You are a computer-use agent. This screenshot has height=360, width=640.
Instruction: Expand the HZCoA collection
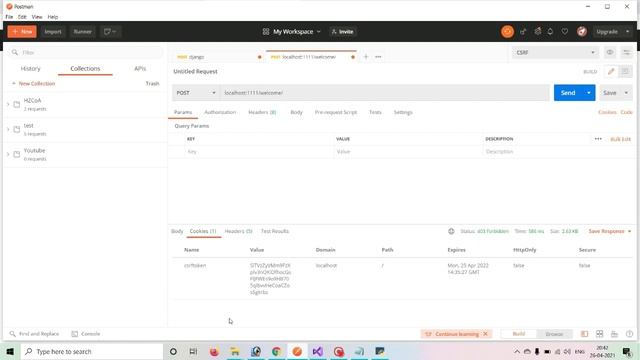[x=8, y=104]
